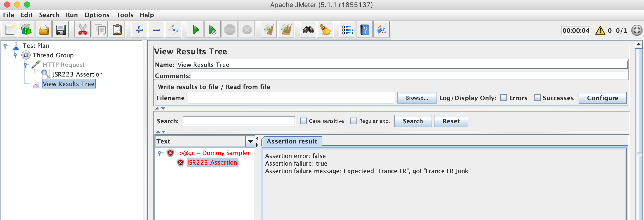Viewport: 644px width, 220px height.
Task: Open the File menu
Action: (8, 15)
